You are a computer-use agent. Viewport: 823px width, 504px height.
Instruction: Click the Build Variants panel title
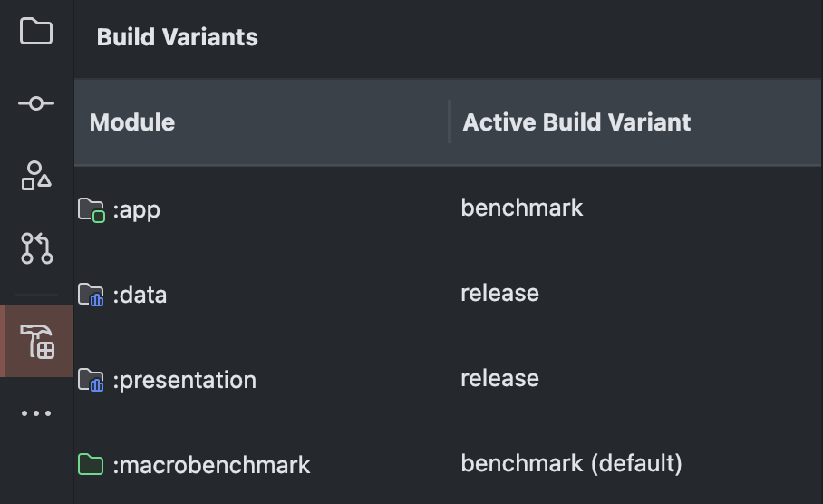pyautogui.click(x=178, y=37)
